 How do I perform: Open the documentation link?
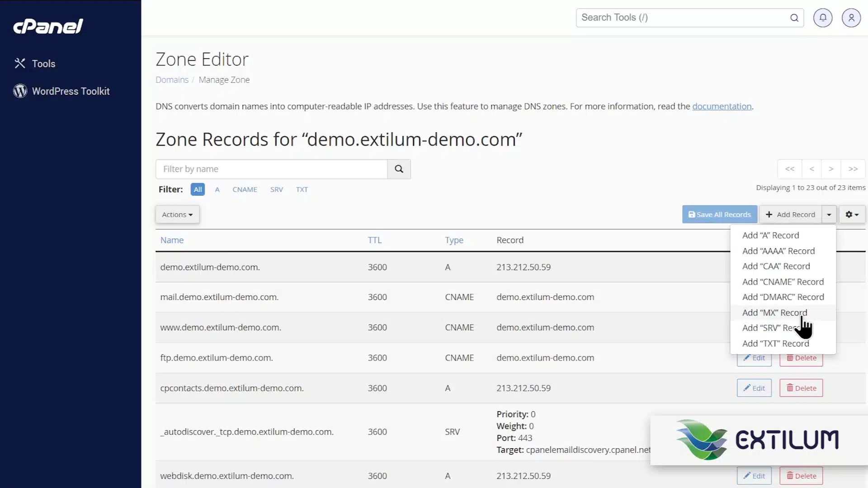[722, 106]
